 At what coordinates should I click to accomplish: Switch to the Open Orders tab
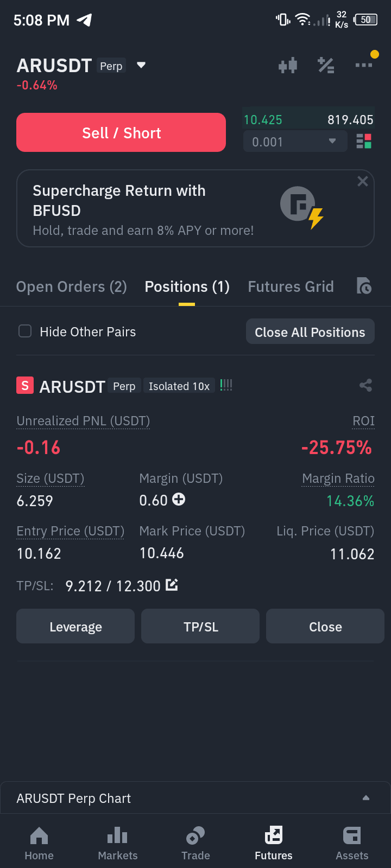point(72,286)
